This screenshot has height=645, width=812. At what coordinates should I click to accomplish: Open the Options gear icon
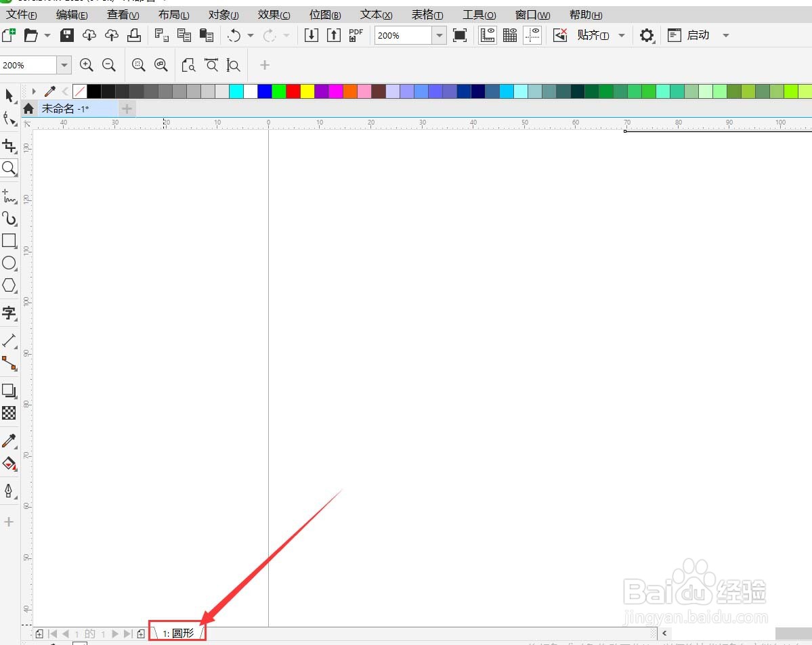pos(647,35)
